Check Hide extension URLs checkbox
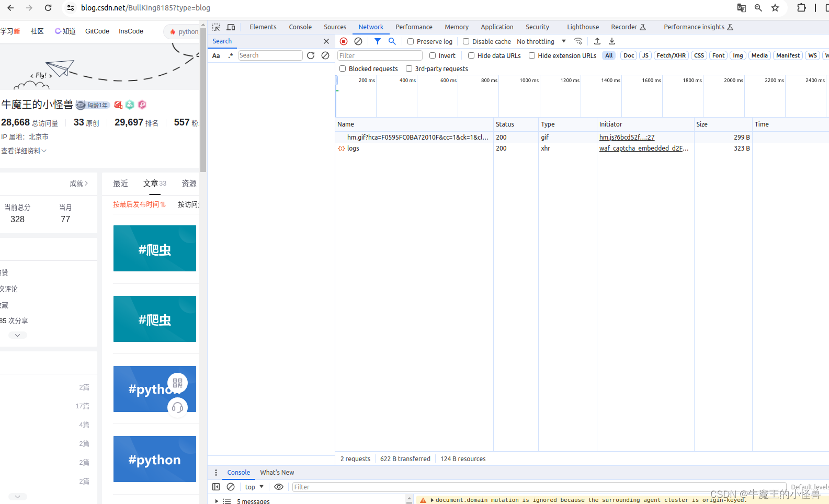This screenshot has height=504, width=829. point(532,55)
